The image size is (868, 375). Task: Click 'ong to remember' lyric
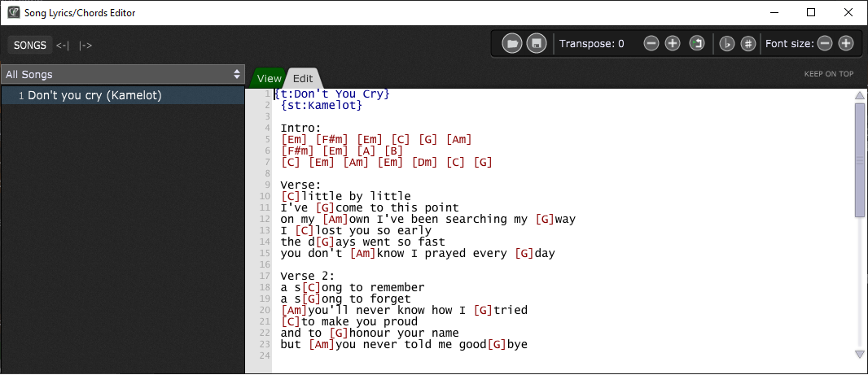tap(373, 288)
